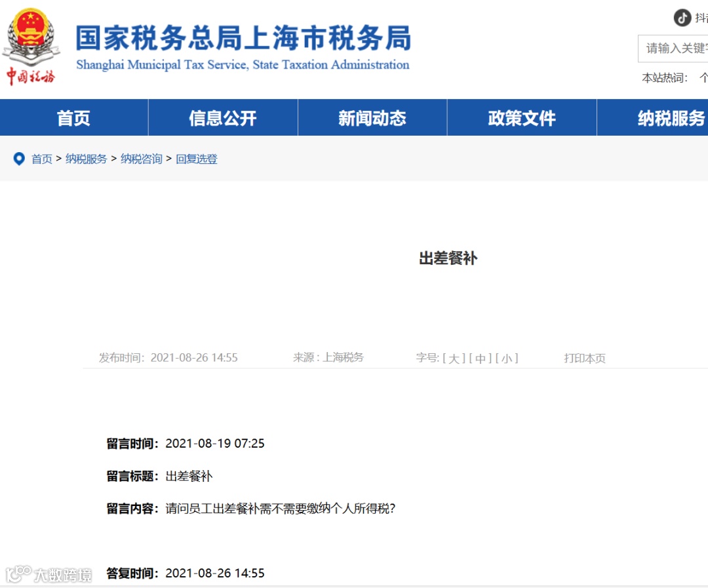Click the 首页 breadcrumb link
Viewport: 708px width, 588px height.
pos(42,159)
